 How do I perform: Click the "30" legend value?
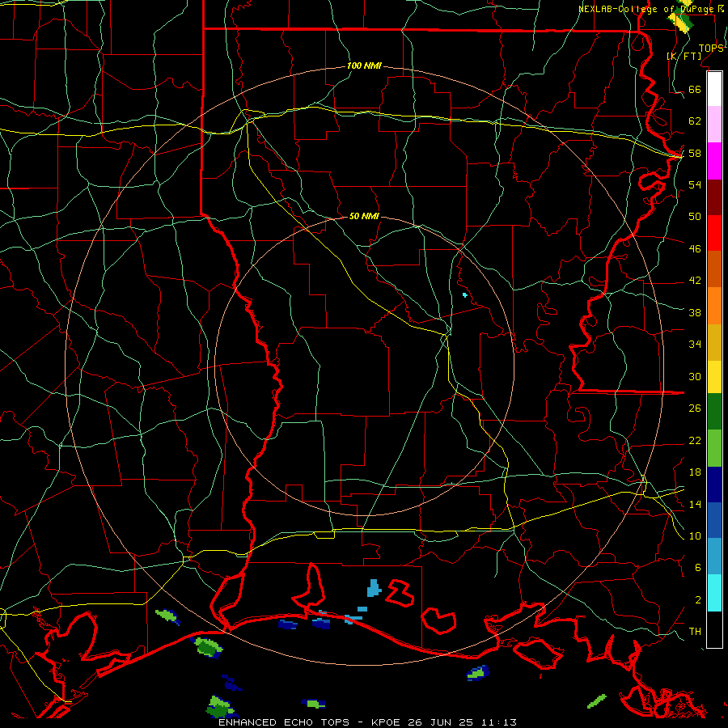tap(695, 376)
